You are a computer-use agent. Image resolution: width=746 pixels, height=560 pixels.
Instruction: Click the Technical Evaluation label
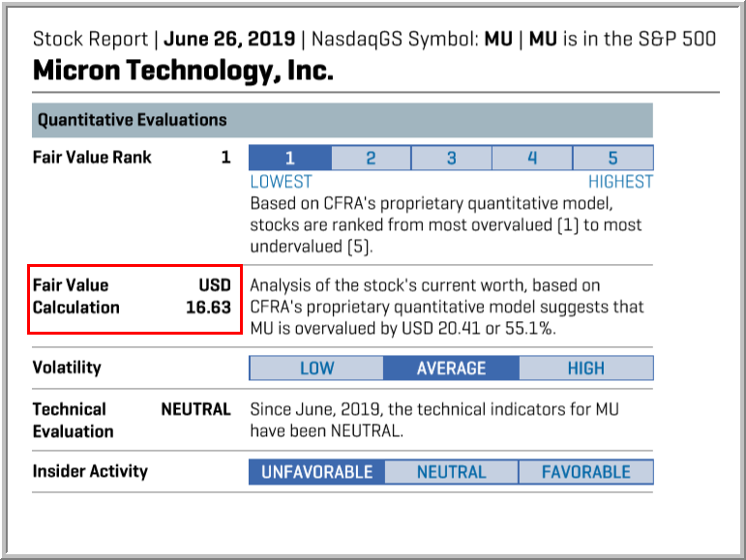coord(74,420)
